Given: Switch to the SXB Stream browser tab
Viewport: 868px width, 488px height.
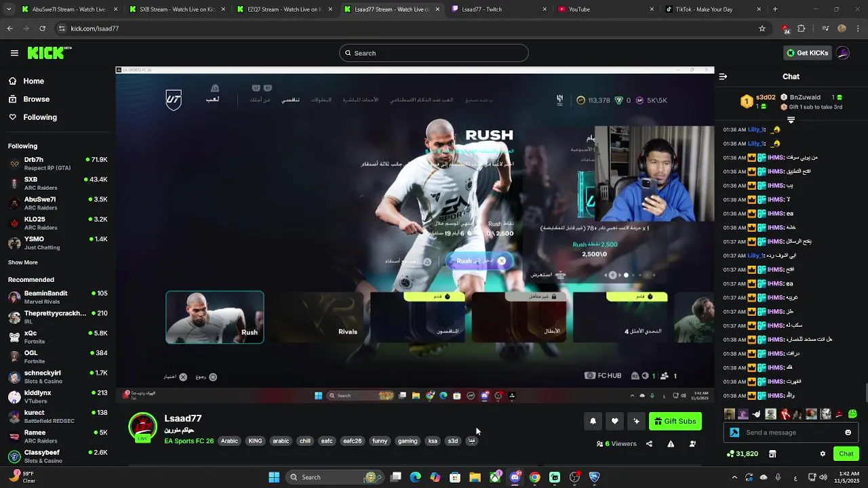Looking at the screenshot, I should 176,9.
